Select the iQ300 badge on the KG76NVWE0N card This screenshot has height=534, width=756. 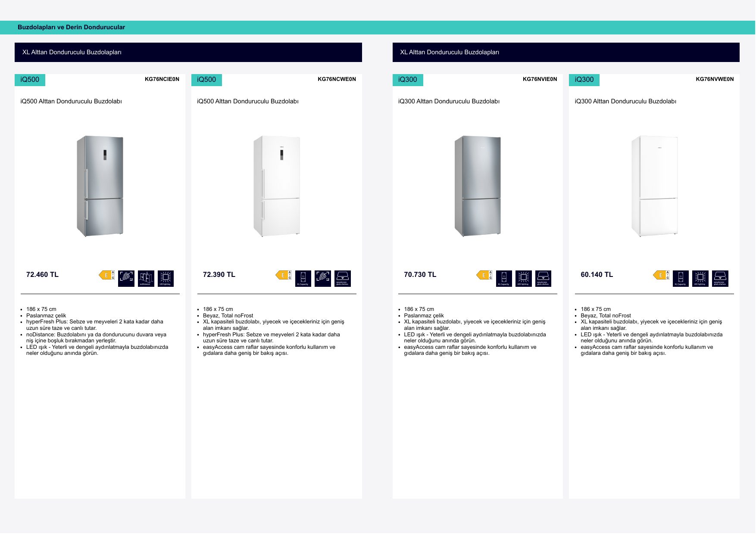584,80
